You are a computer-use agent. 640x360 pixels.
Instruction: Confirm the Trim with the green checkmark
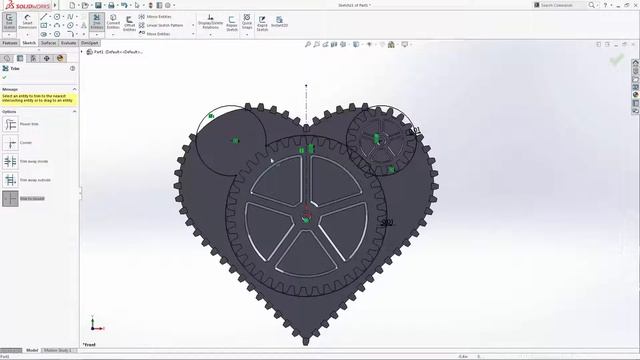[4, 77]
